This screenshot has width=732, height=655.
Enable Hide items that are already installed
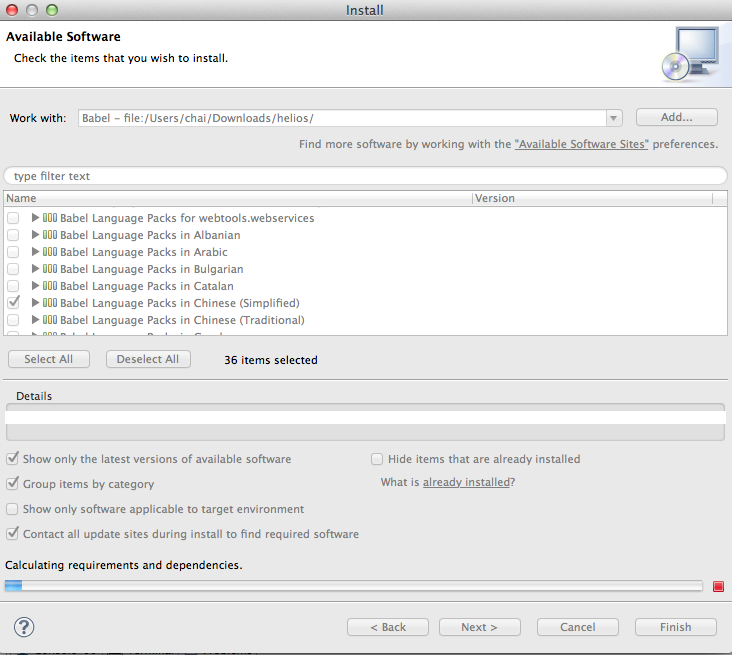point(377,459)
